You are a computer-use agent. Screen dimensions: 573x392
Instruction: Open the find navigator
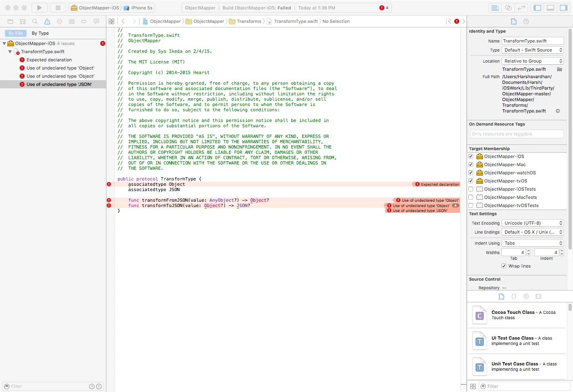(35, 21)
